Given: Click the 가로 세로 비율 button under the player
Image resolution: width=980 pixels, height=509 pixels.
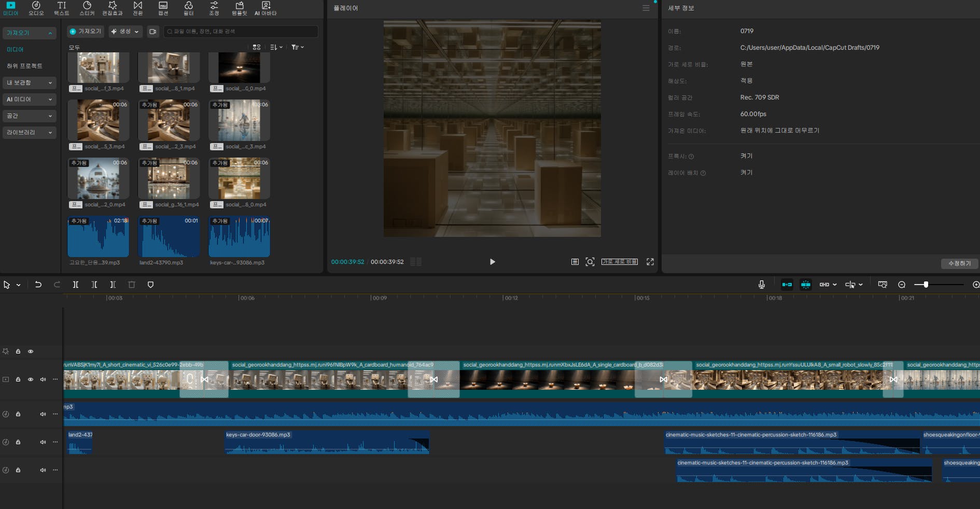Looking at the screenshot, I should 620,262.
